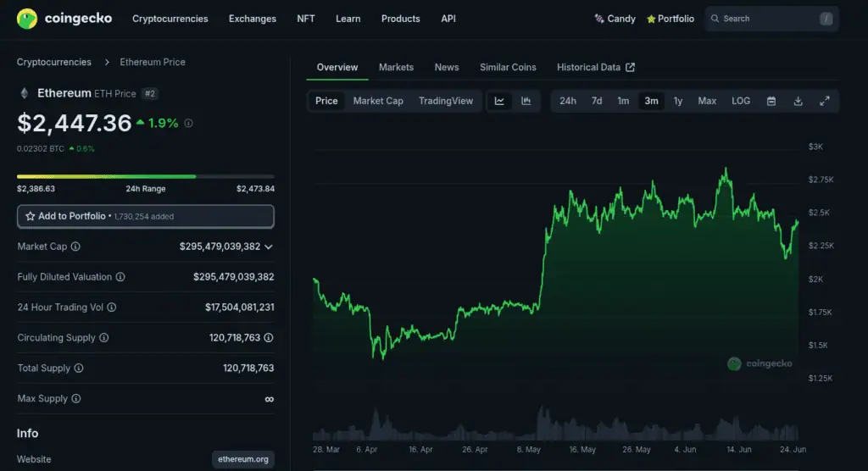Click the coingecko wordmark
868x471 pixels.
[x=78, y=19]
